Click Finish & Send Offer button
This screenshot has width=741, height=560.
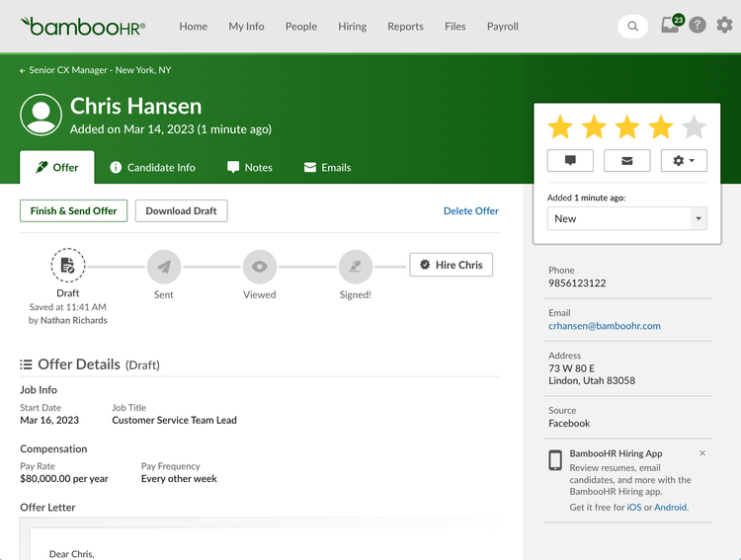pyautogui.click(x=73, y=210)
